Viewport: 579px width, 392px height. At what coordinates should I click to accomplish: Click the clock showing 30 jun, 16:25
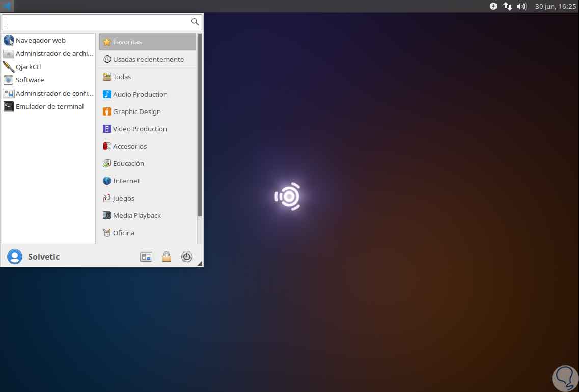click(x=556, y=6)
